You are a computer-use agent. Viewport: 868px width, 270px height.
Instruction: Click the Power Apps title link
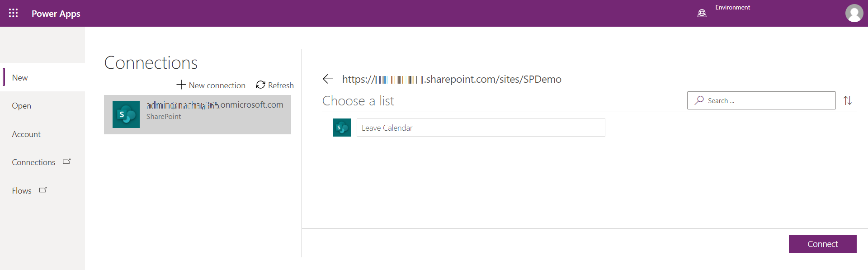pyautogui.click(x=56, y=14)
